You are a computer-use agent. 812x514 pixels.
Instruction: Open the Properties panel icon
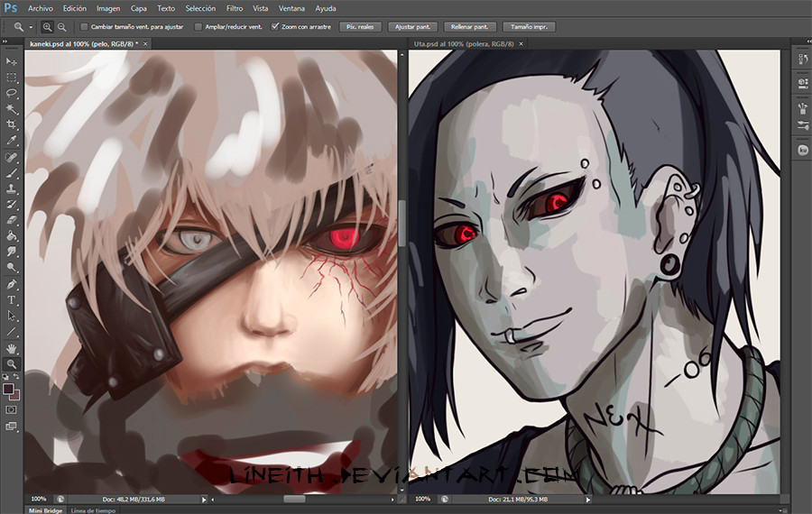click(803, 82)
